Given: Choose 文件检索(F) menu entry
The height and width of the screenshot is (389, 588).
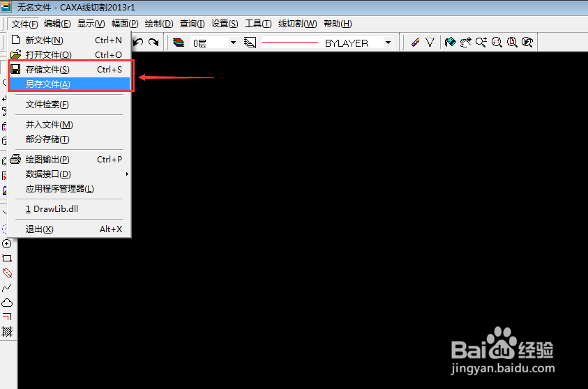Looking at the screenshot, I should pos(69,105).
